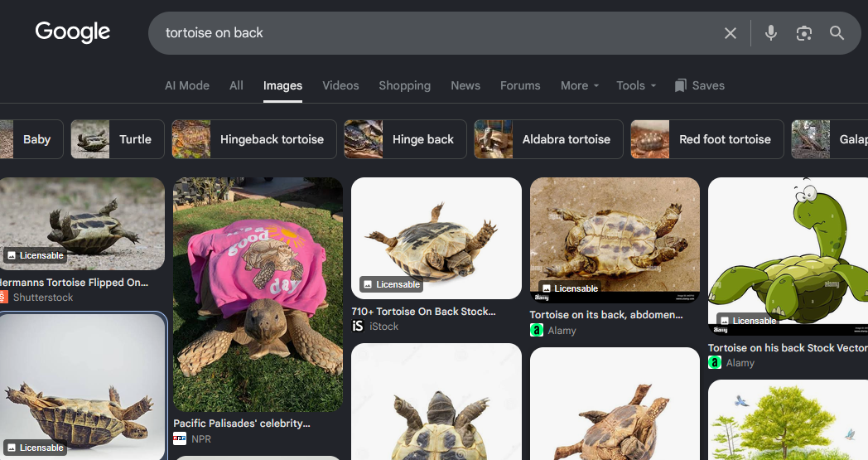Click Alamy icon under Stock Vector result
Viewport: 868px width, 460px height.
point(715,362)
